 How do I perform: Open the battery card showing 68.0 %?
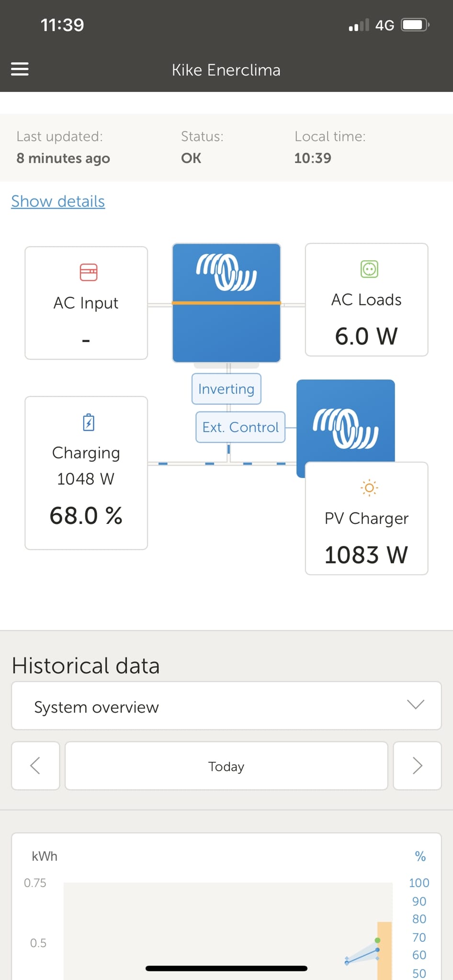[x=86, y=473]
